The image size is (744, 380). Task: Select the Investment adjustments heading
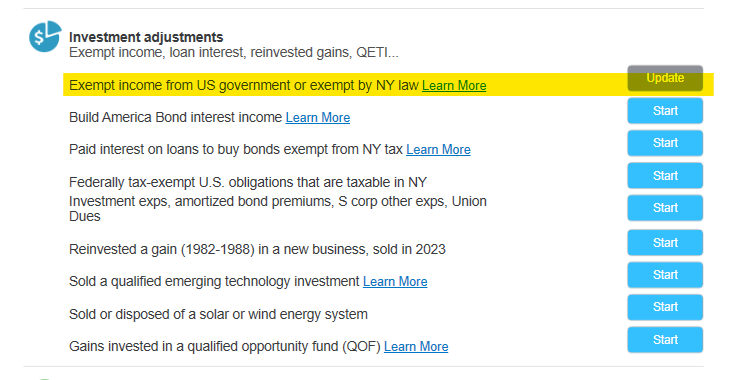146,37
